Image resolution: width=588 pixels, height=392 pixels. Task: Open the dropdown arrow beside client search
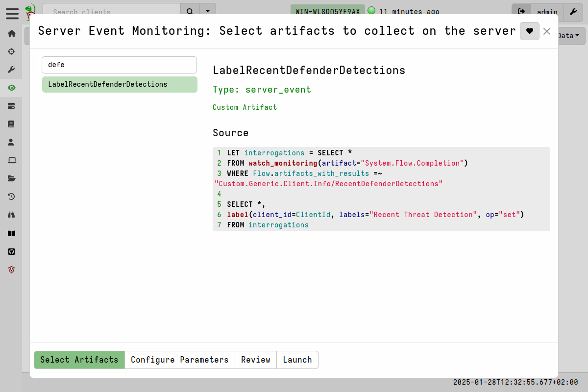click(x=208, y=10)
